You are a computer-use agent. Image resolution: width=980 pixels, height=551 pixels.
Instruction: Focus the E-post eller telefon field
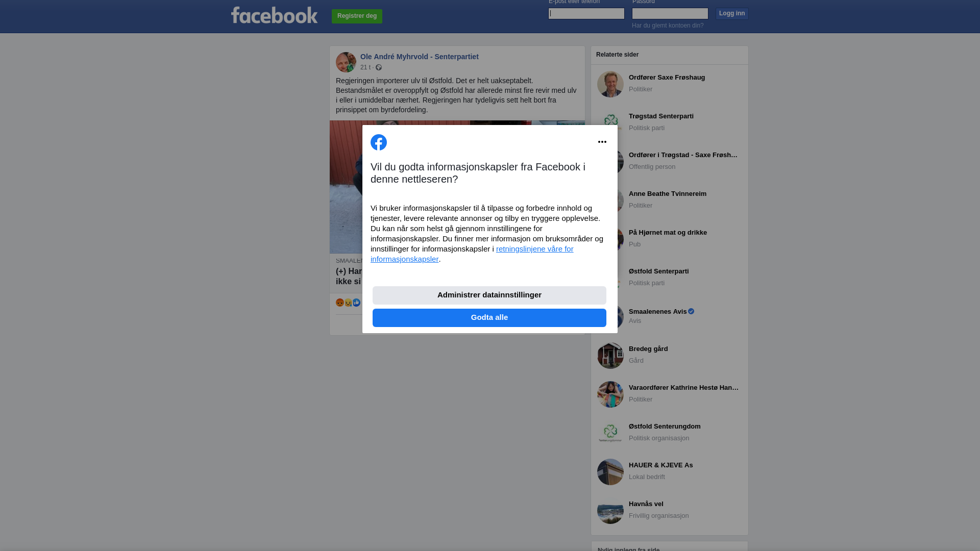pyautogui.click(x=586, y=13)
